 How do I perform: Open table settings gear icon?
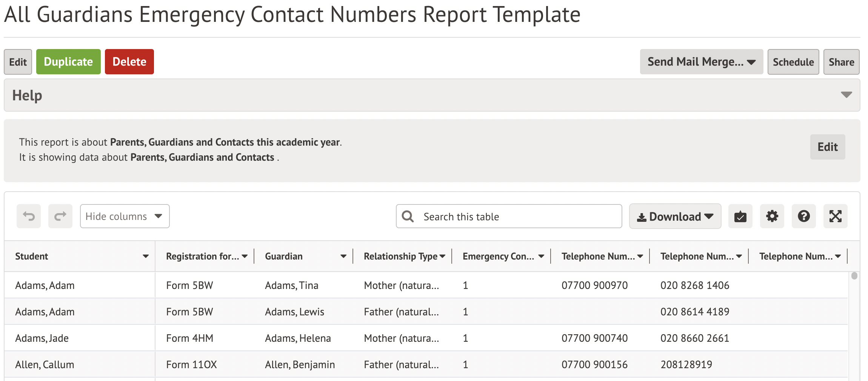[x=772, y=216]
